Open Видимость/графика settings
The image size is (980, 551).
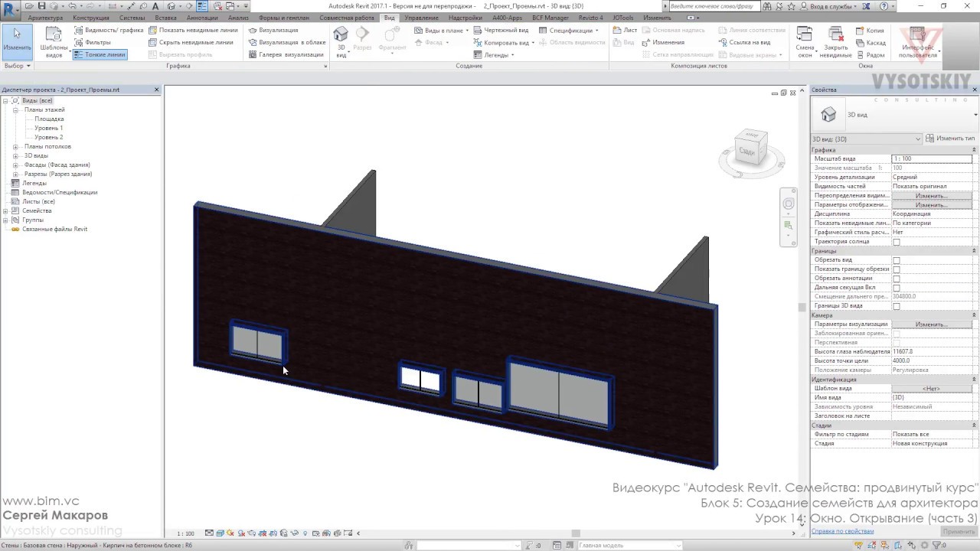[x=109, y=31]
